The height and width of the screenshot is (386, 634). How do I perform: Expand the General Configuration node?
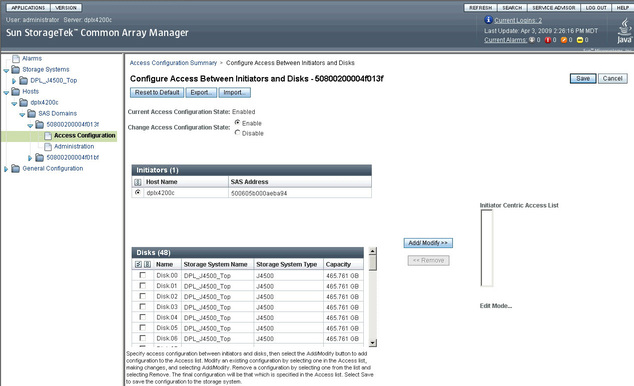[x=6, y=169]
